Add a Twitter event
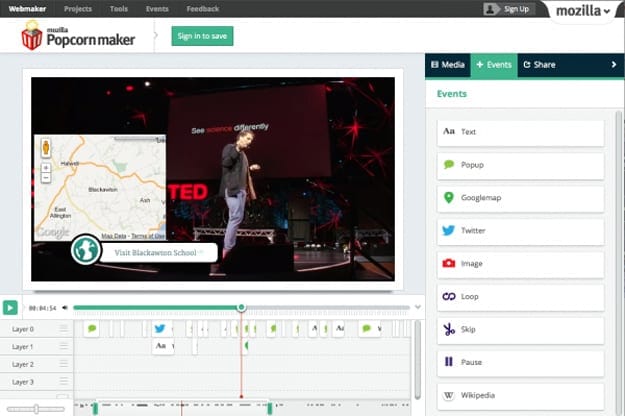 click(520, 231)
